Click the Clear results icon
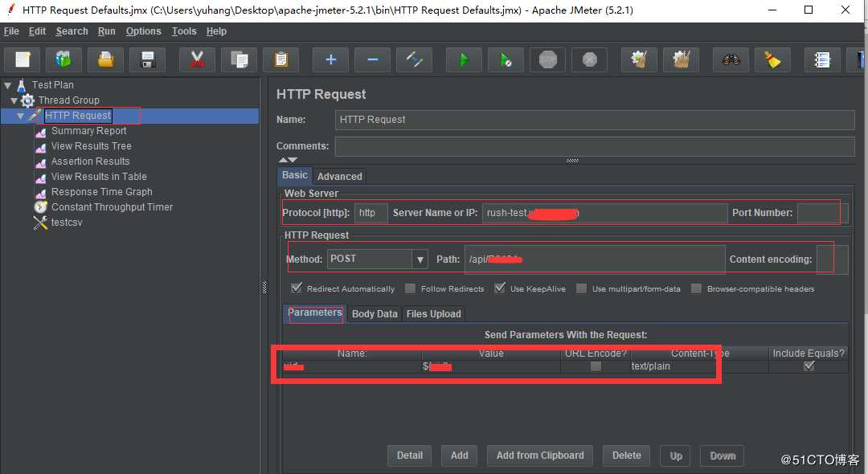The width and height of the screenshot is (868, 474). 640,59
